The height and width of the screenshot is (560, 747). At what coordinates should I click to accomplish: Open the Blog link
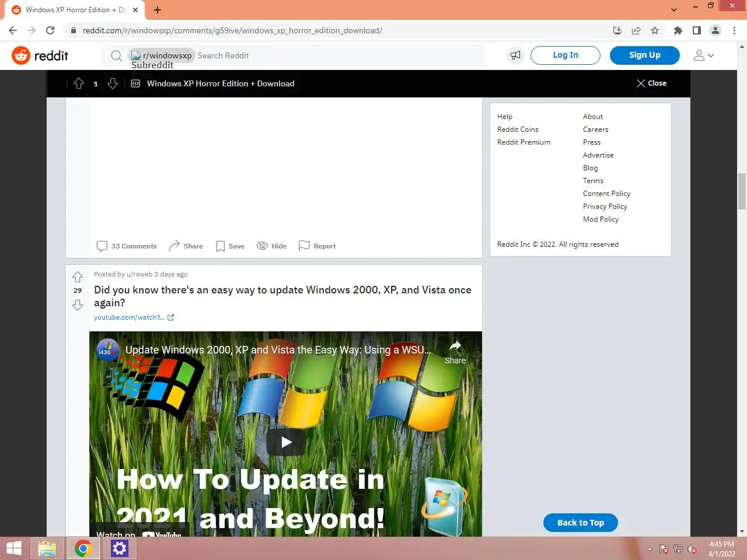pyautogui.click(x=590, y=168)
